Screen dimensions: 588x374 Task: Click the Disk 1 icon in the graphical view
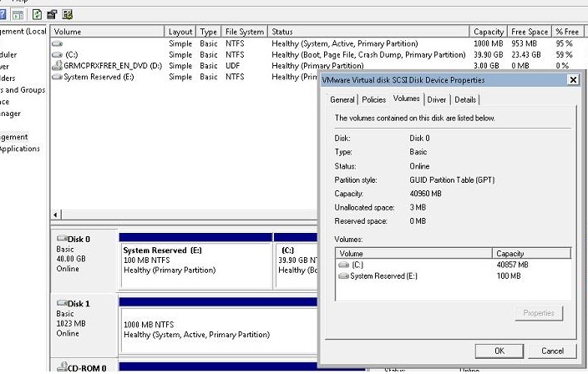click(62, 303)
